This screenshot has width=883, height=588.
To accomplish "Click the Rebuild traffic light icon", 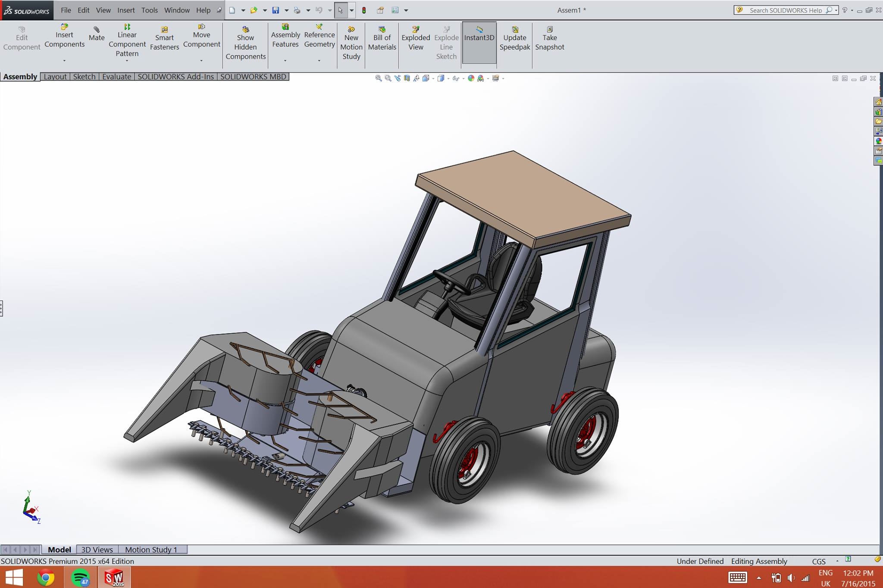I will pos(364,10).
